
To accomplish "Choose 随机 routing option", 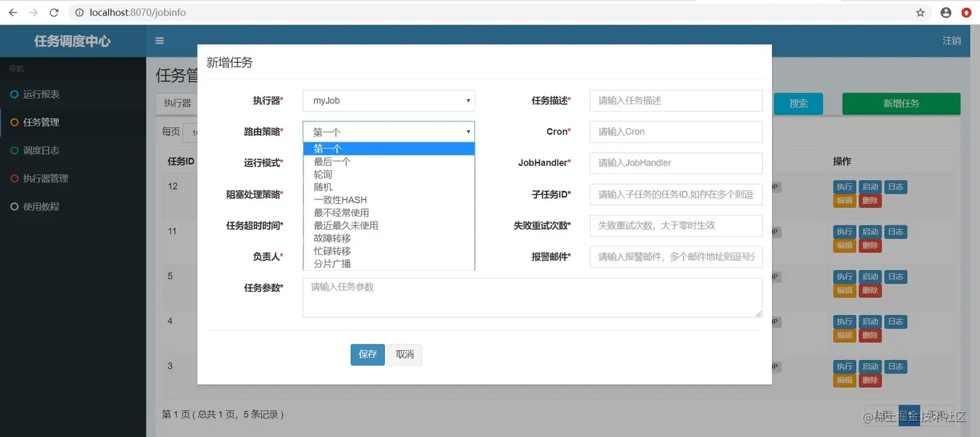I will point(389,187).
